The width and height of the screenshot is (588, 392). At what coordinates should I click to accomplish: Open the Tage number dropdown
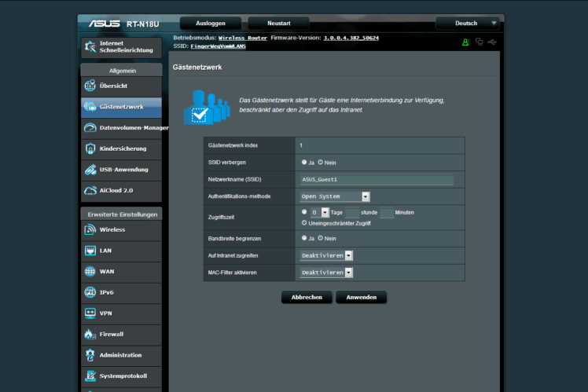pyautogui.click(x=319, y=212)
